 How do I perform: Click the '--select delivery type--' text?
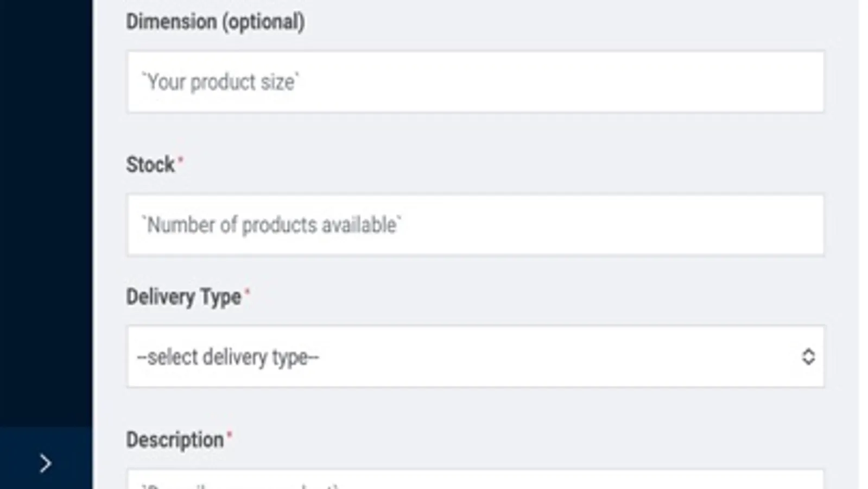(x=229, y=358)
